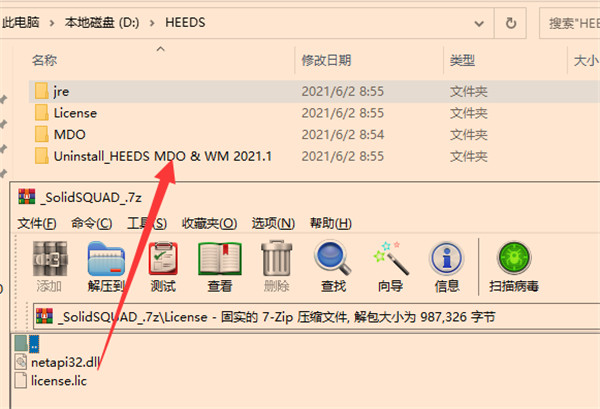
Task: Open the 命令(C) menu
Action: 92,223
